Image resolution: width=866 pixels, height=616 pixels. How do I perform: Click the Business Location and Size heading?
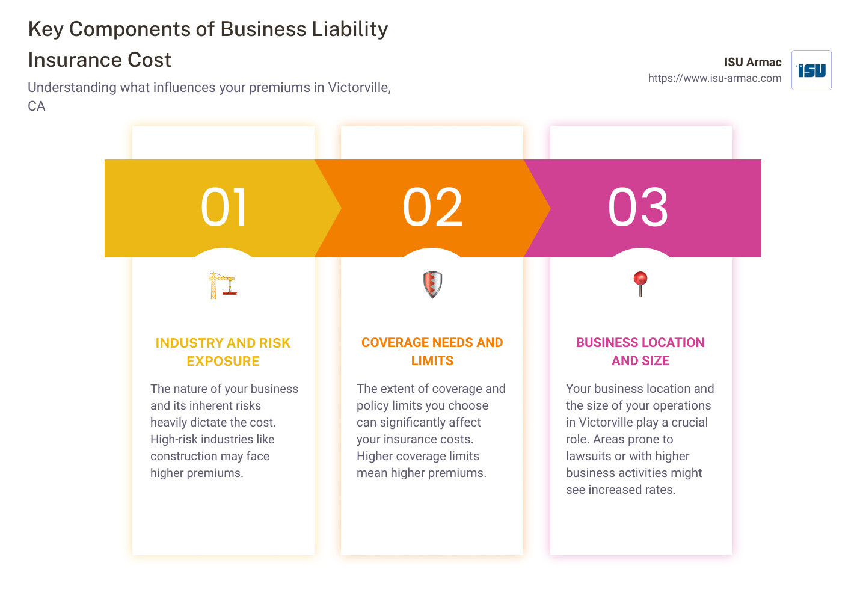(640, 351)
